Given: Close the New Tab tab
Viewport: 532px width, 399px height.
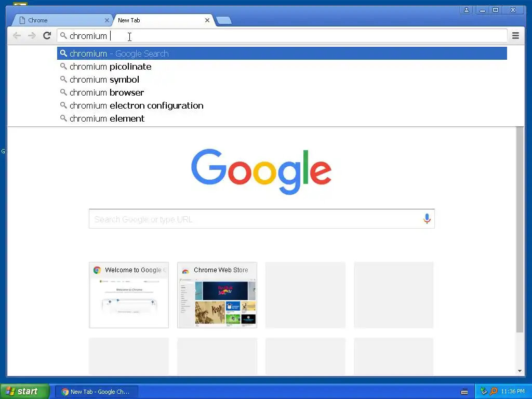Looking at the screenshot, I should click(207, 20).
